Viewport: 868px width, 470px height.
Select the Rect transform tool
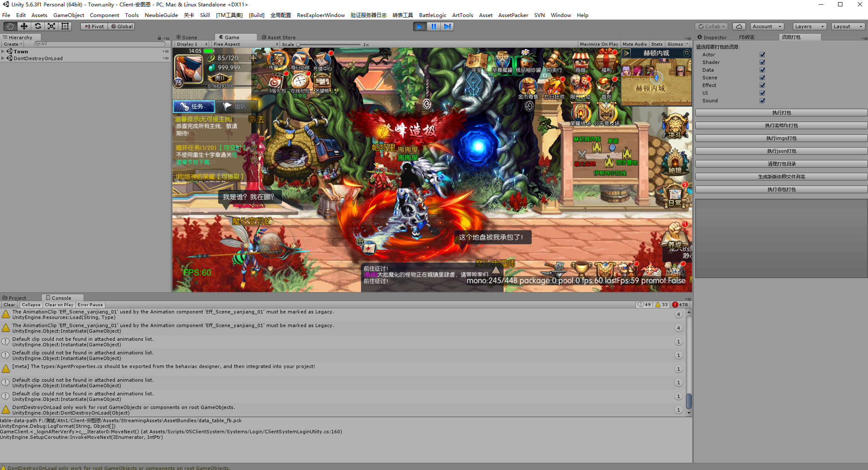click(x=65, y=26)
